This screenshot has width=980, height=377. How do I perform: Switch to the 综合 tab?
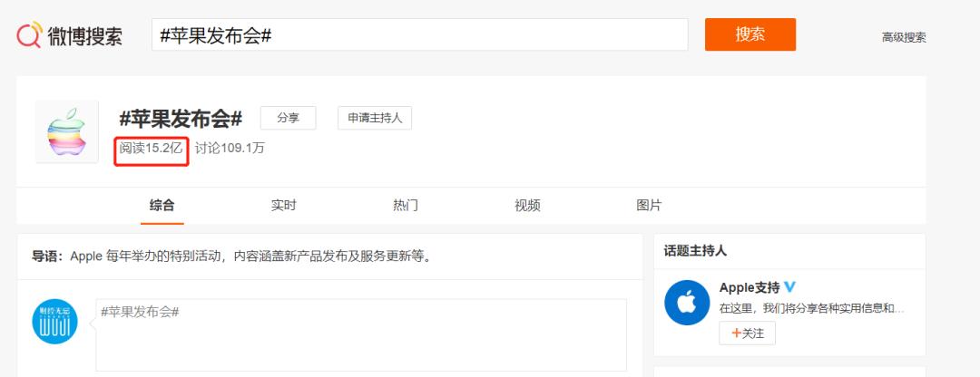(x=162, y=206)
